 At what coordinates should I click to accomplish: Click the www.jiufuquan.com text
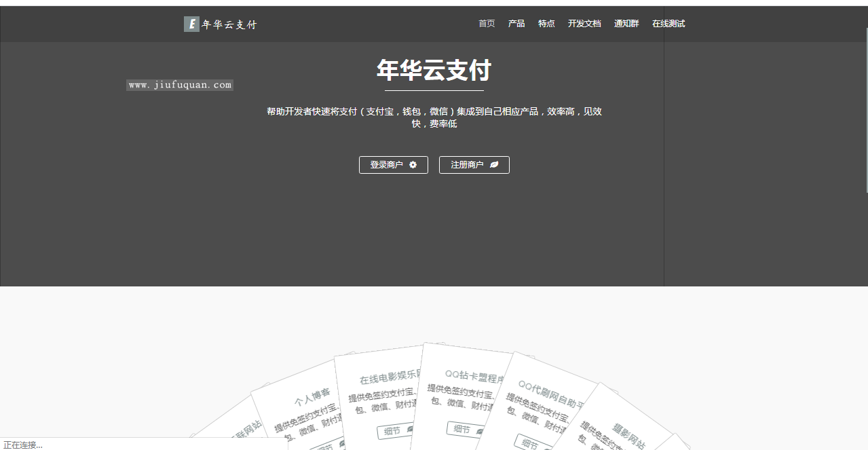180,85
